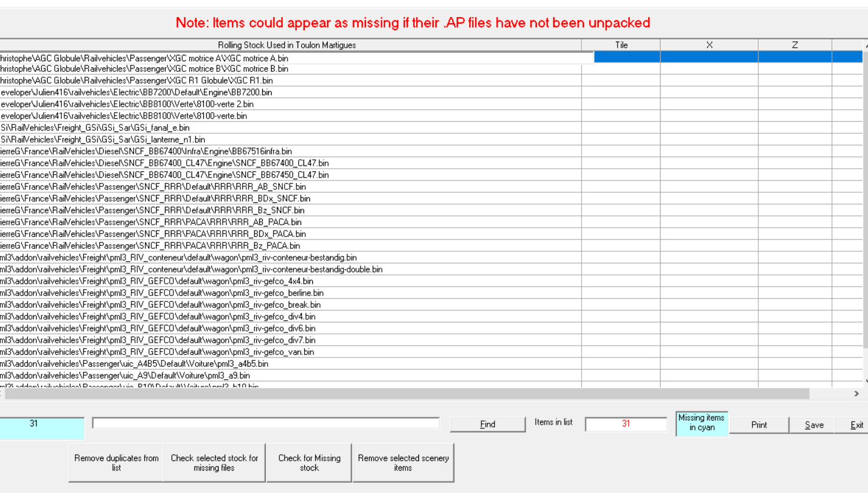868x493 pixels.
Task: Select row XGC motrice B.bin
Action: [x=291, y=69]
